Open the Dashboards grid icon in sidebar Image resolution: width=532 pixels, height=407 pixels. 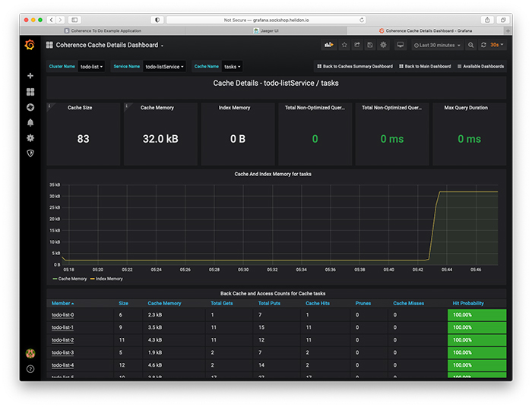pos(30,91)
